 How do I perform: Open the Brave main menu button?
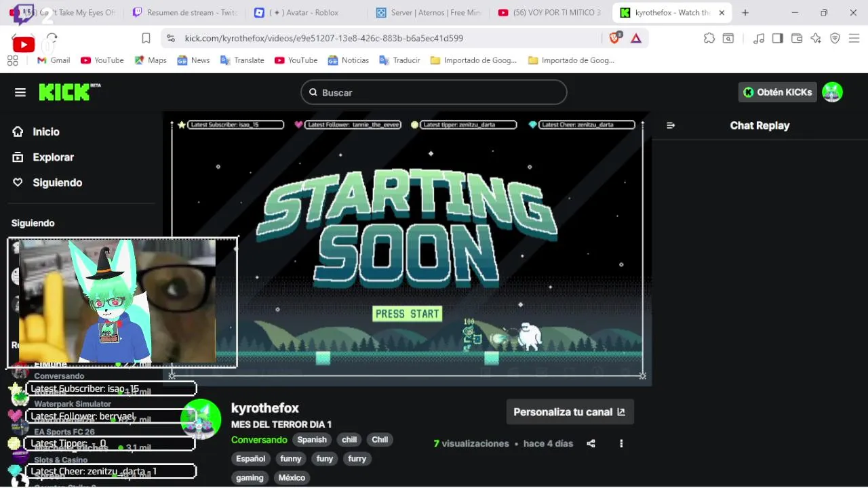[x=854, y=39]
